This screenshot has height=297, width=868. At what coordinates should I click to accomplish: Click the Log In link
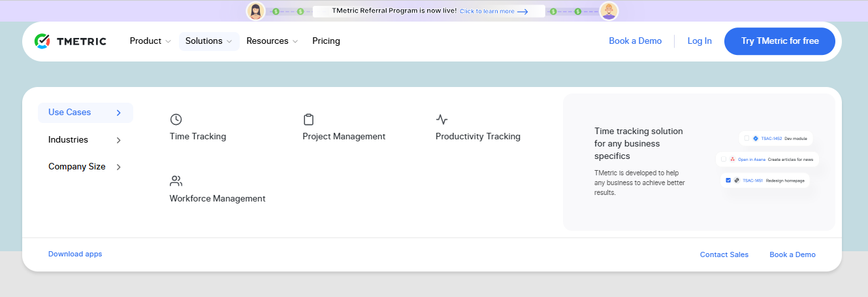699,41
